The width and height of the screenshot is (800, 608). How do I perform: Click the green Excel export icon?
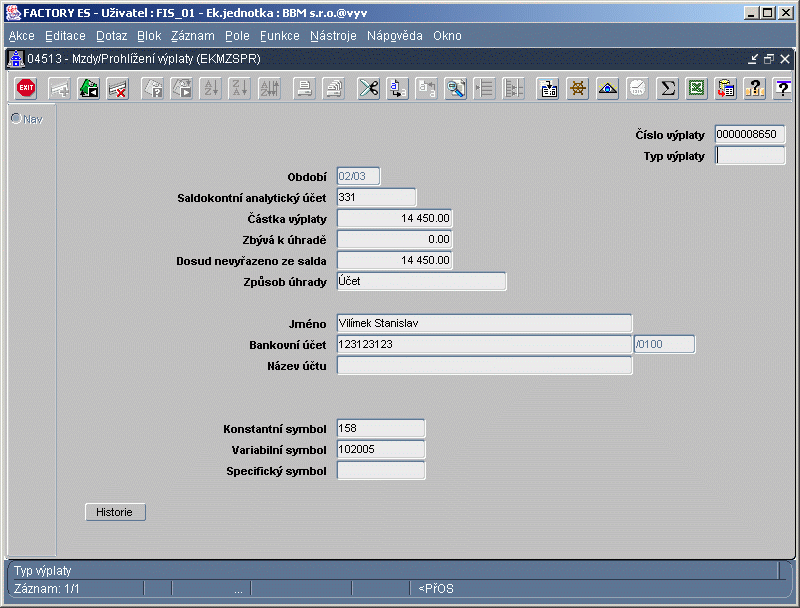pos(696,88)
